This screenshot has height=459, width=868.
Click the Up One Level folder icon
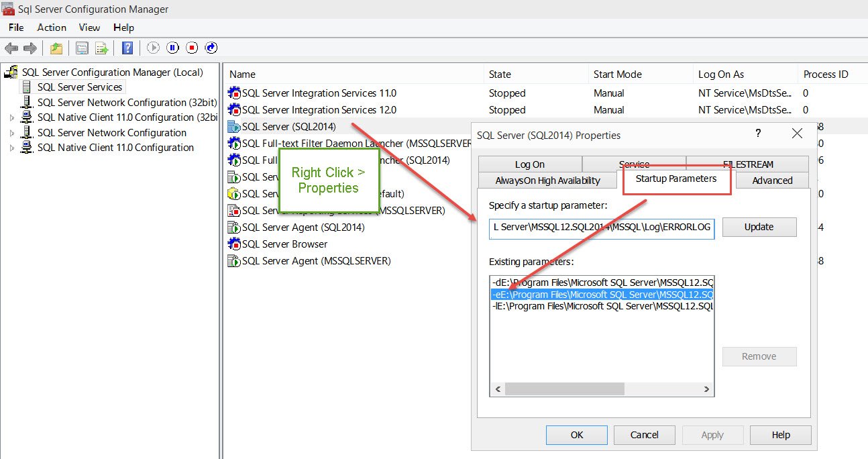click(x=56, y=48)
